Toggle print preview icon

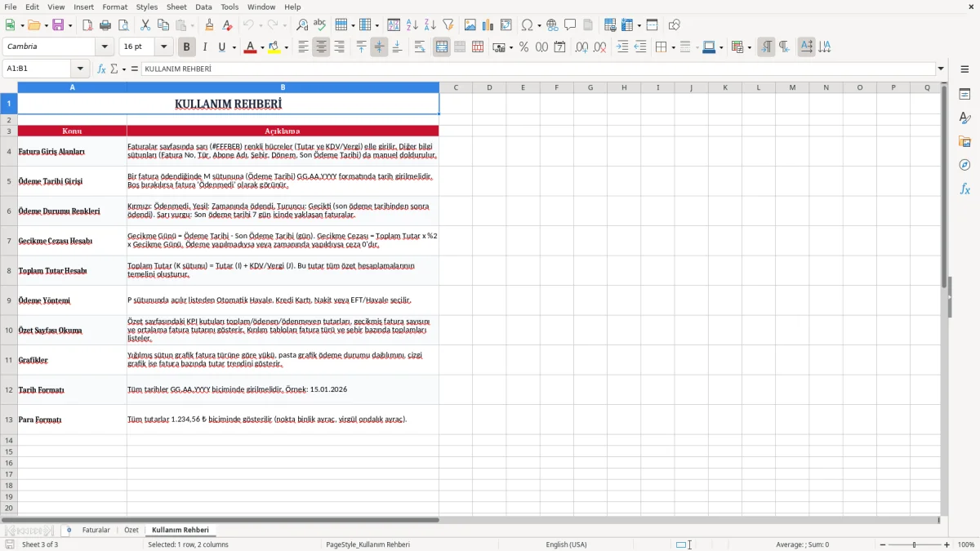coord(123,25)
